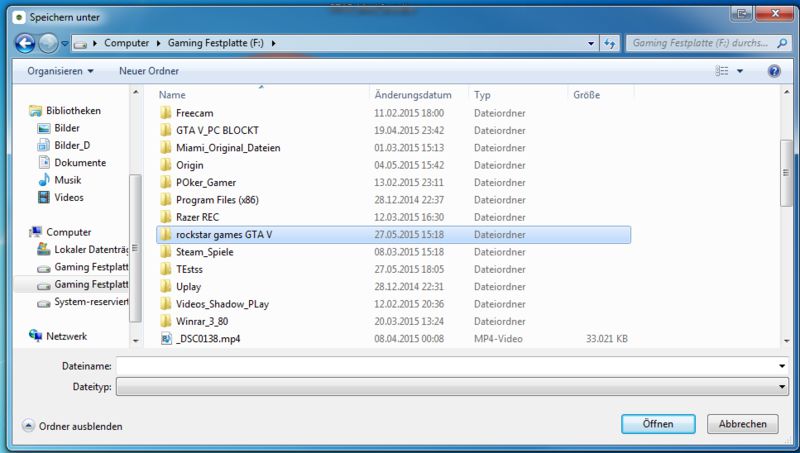Expand the Dateityp dropdown
This screenshot has height=453, width=800.
(781, 385)
